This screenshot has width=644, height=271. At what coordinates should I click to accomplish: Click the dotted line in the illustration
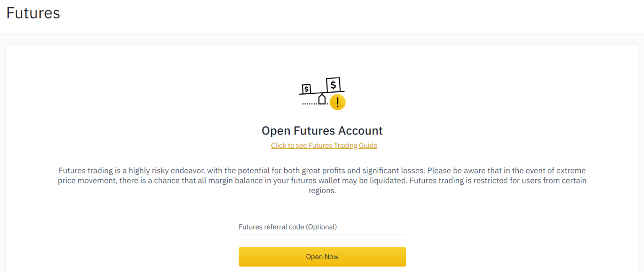point(310,103)
